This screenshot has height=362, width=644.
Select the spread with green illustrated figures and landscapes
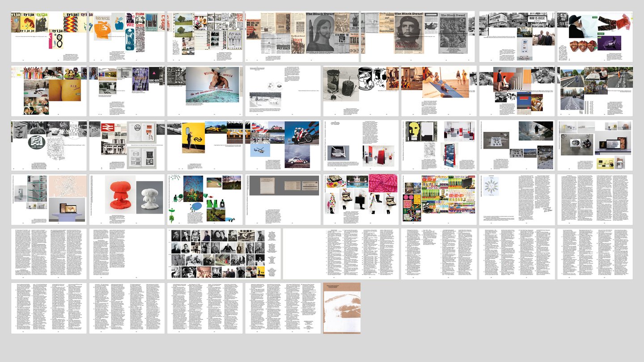205,200
